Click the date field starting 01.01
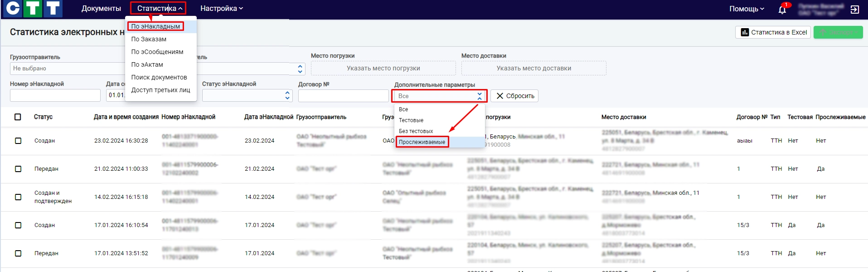This screenshot has height=272, width=868. 116,95
